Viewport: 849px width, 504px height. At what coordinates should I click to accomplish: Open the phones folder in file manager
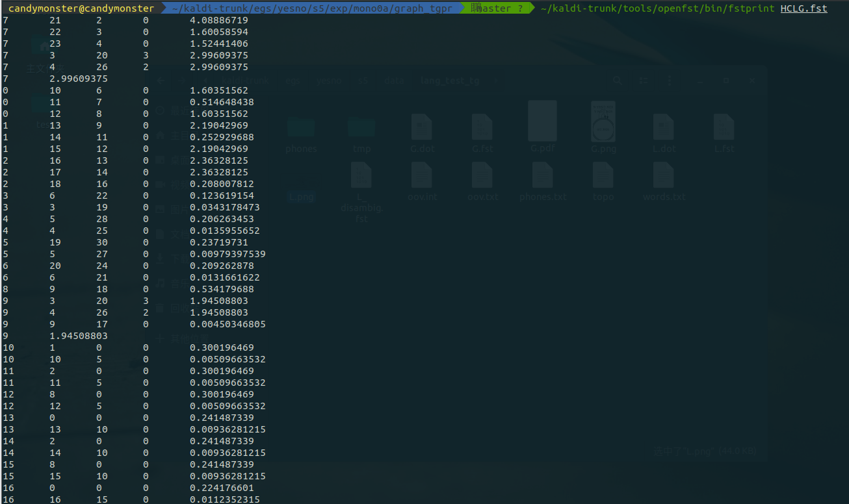point(301,127)
